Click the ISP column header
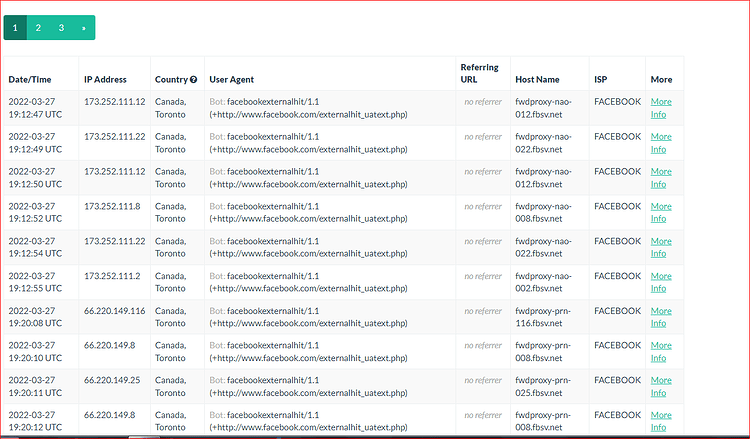 click(x=600, y=79)
